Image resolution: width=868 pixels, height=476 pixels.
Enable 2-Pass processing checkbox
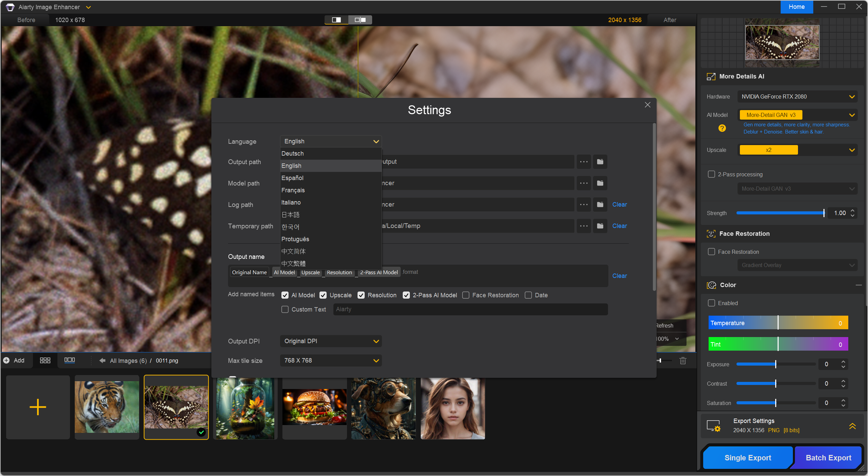(x=711, y=174)
